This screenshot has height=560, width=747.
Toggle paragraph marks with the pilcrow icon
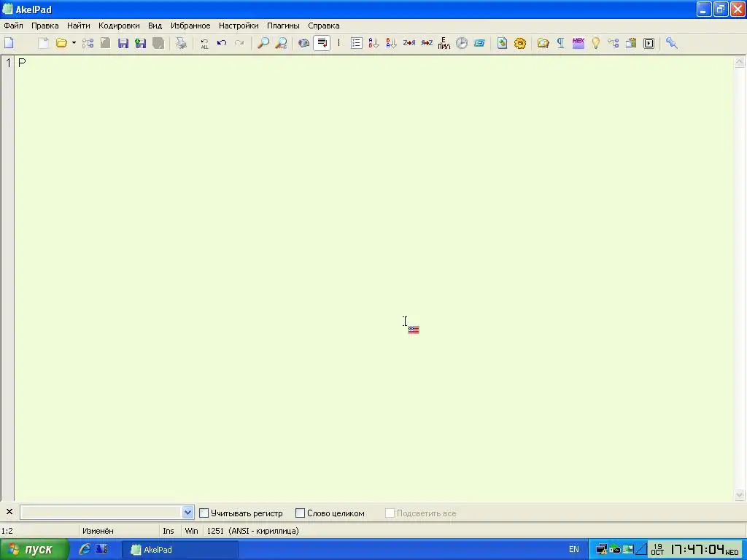click(x=561, y=43)
